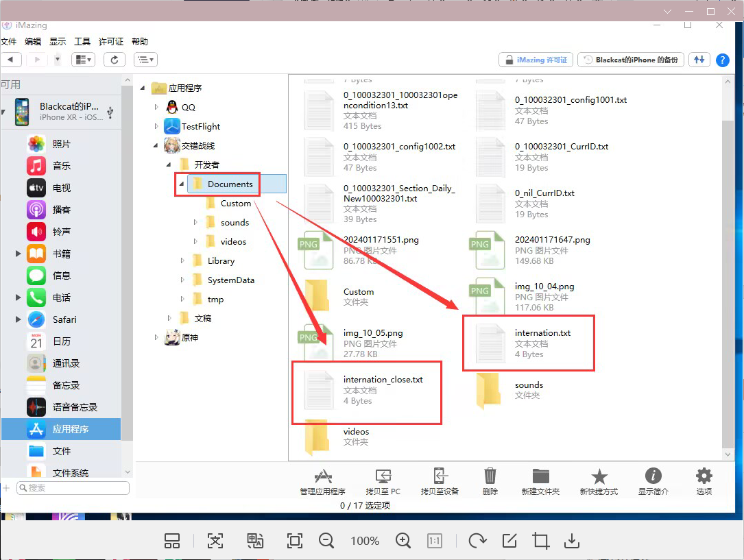744x560 pixels.
Task: Click the refresh toolbar button
Action: coord(115,60)
